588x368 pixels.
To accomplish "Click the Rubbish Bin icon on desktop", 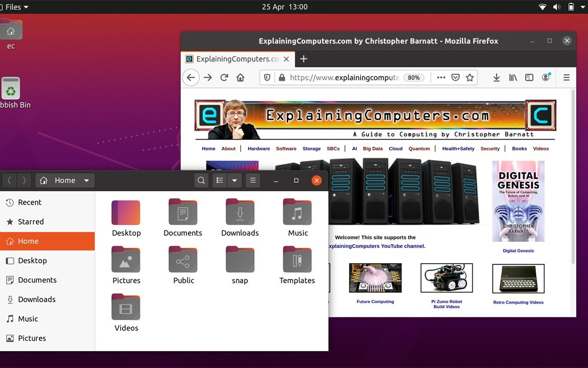I will pos(11,88).
